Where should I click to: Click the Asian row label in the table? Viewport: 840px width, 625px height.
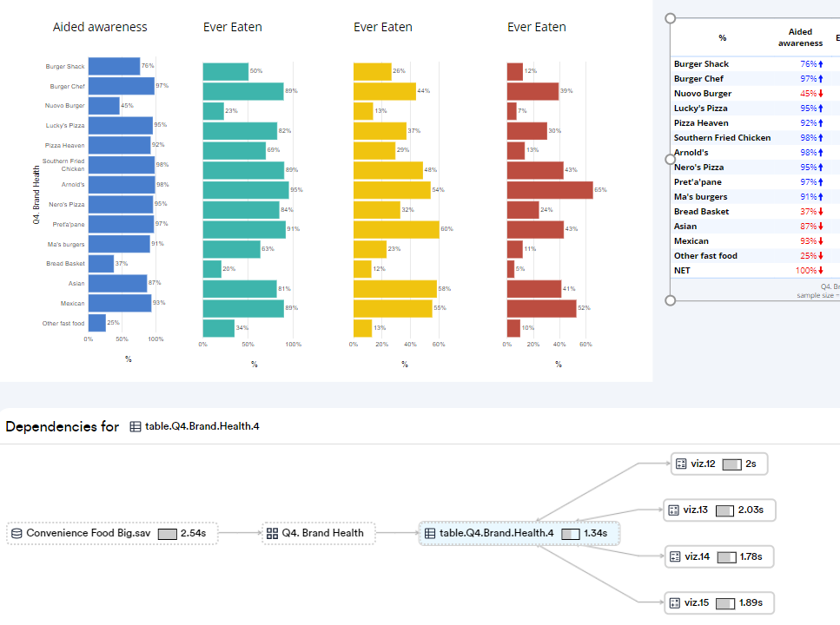[685, 227]
